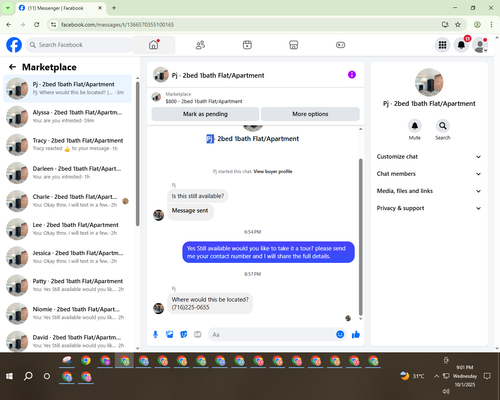Expand Chat members section

(429, 174)
